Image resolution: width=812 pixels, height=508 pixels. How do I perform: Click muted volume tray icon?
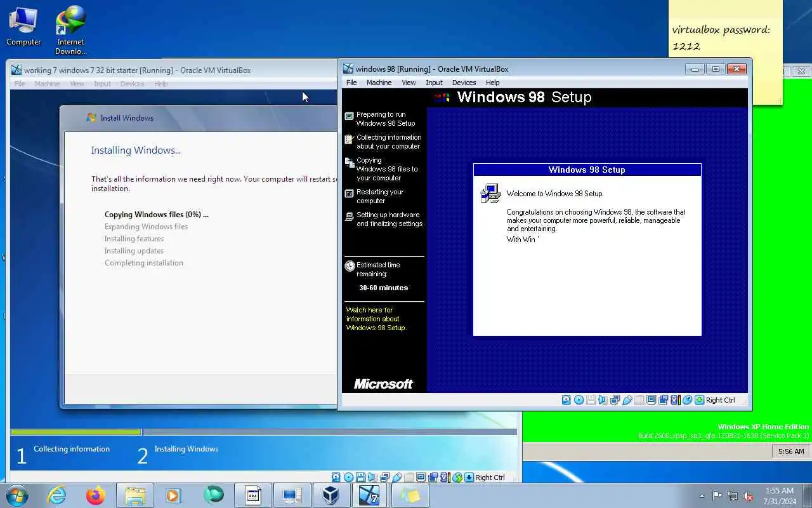click(x=749, y=496)
